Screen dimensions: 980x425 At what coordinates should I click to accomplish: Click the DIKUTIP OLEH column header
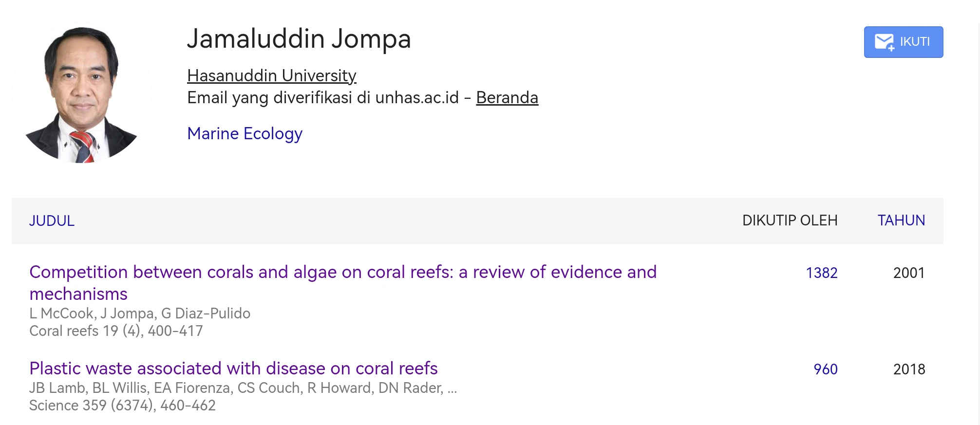click(790, 221)
